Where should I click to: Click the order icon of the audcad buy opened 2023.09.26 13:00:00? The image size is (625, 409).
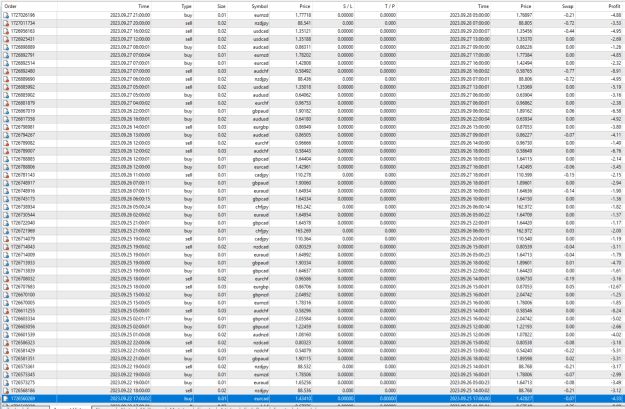click(x=6, y=135)
